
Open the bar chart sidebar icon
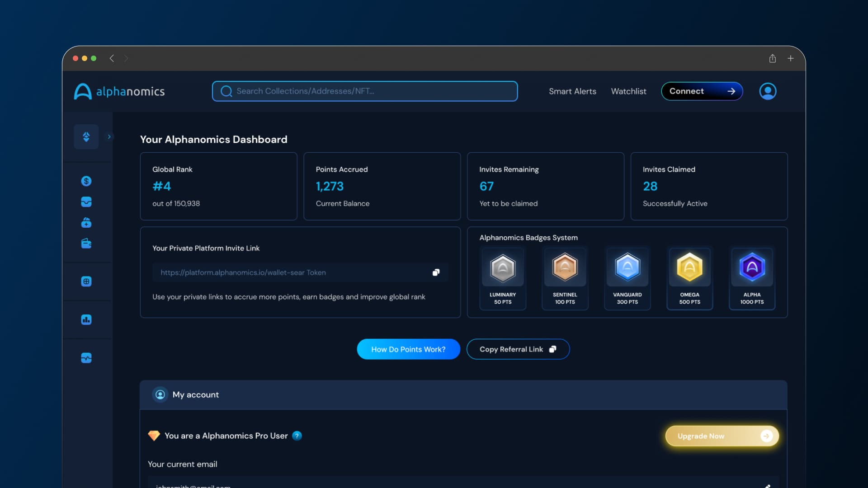86,320
